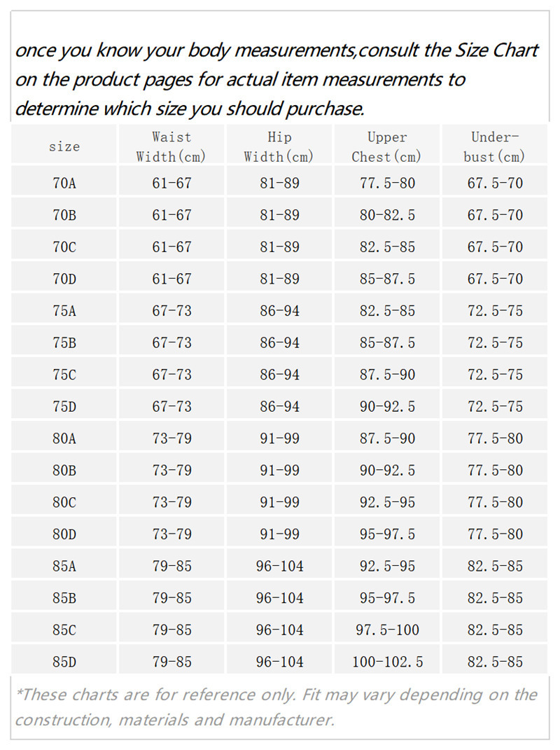Click the reference-only disclaimer text below chart
The image size is (560, 750).
(276, 707)
